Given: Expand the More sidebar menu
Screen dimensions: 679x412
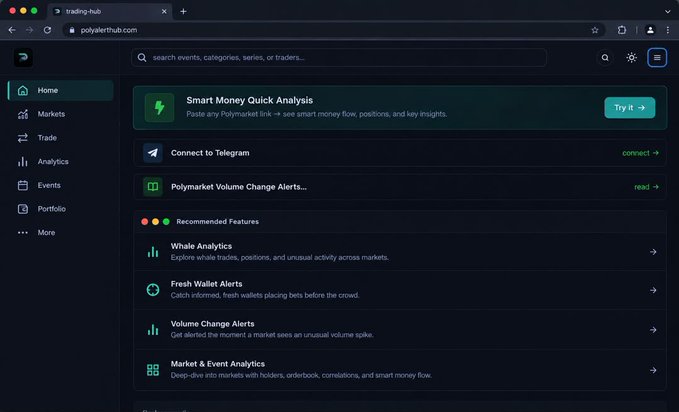Looking at the screenshot, I should (x=61, y=233).
